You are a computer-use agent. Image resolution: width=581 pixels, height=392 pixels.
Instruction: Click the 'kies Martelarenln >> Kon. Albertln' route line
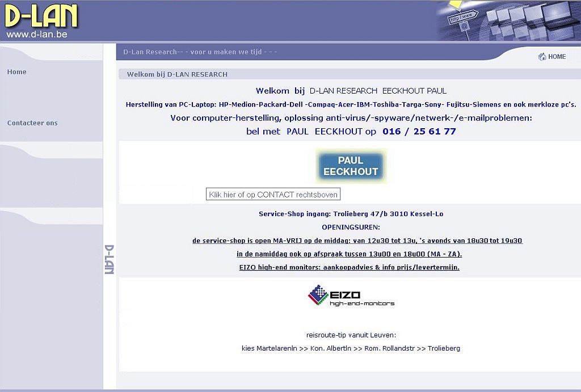point(351,348)
